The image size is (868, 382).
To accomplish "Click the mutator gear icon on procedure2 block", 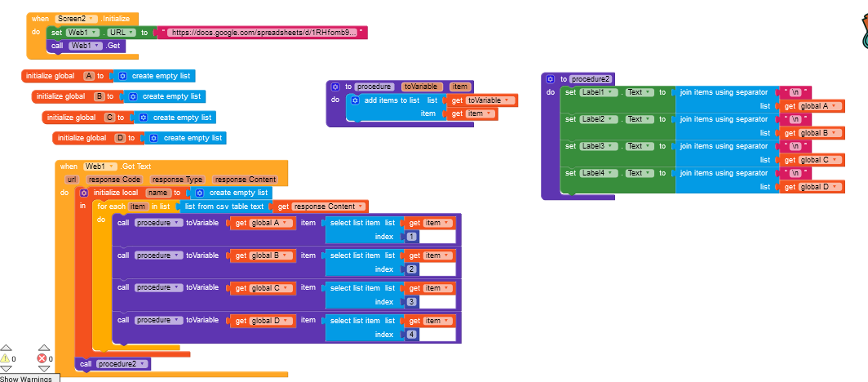I will click(x=550, y=79).
